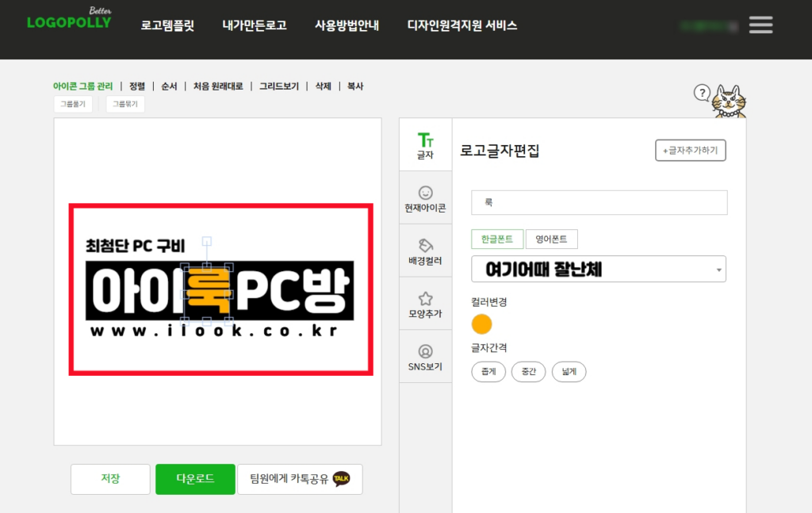The width and height of the screenshot is (812, 513).
Task: Click the +글자추가하기 button
Action: (691, 150)
